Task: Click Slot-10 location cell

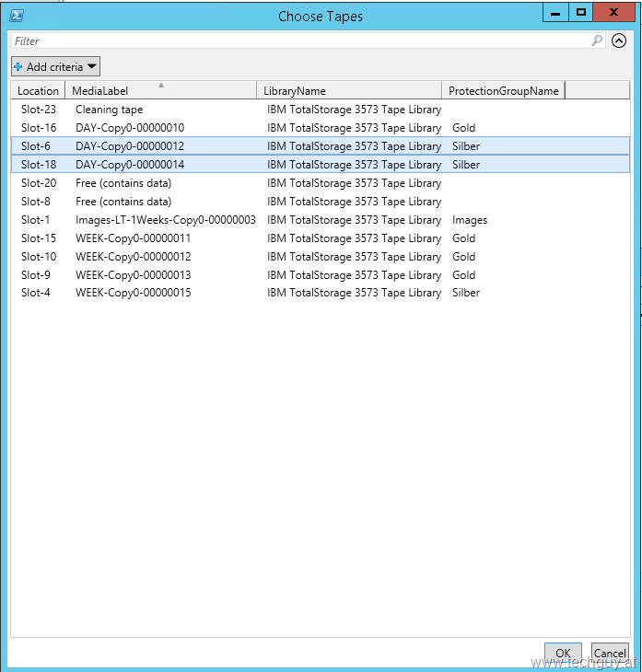Action: [39, 257]
